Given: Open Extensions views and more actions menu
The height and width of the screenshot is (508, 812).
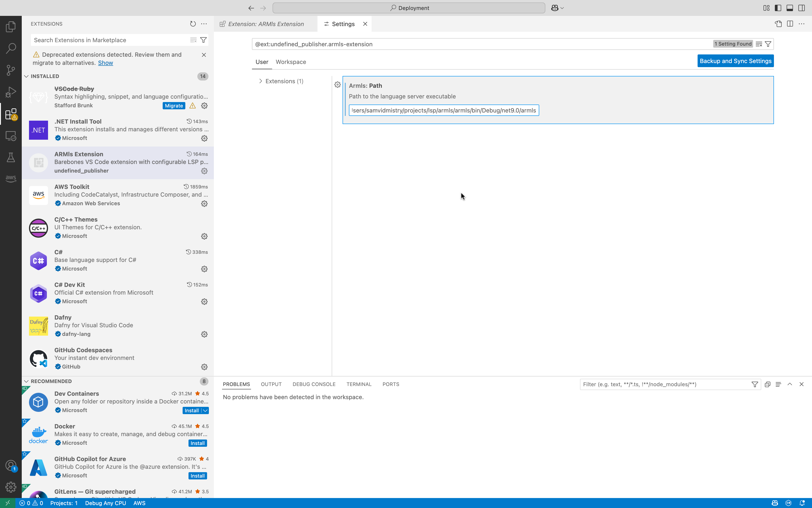Looking at the screenshot, I should click(x=204, y=24).
